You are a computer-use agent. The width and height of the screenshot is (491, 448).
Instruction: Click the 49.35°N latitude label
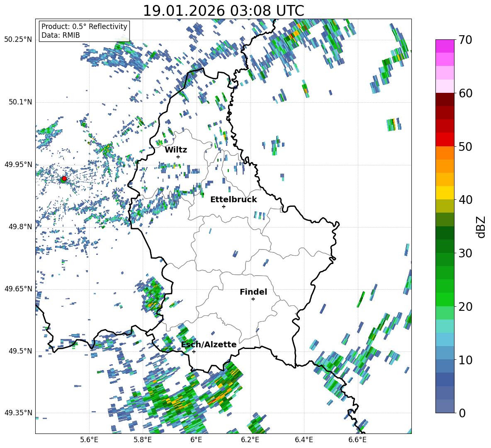[x=18, y=413]
